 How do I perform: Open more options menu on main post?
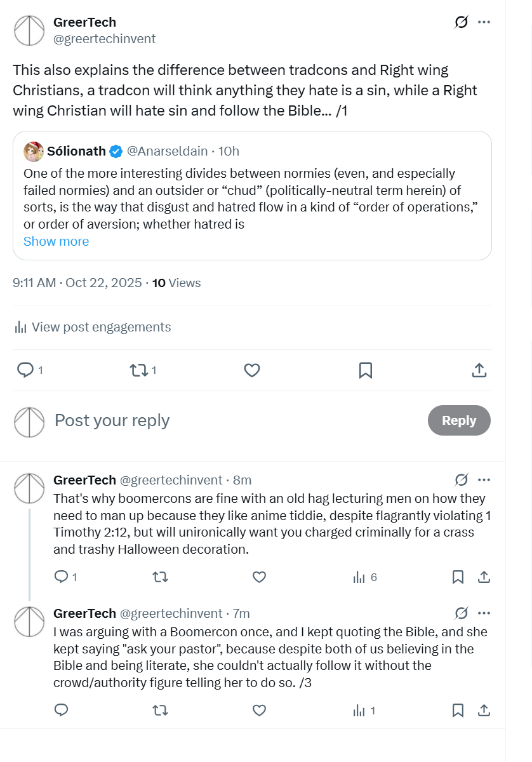click(484, 22)
